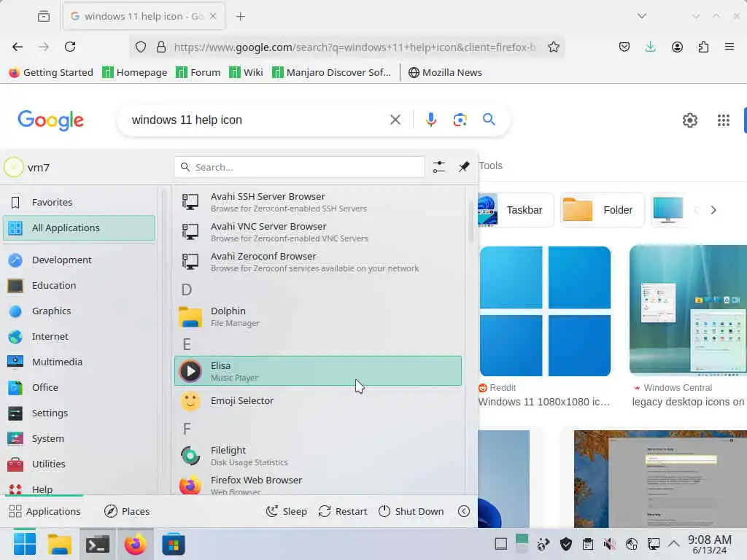Launch Filelight Disk Usage Statistics
Viewport: 747px width, 560px height.
point(318,456)
